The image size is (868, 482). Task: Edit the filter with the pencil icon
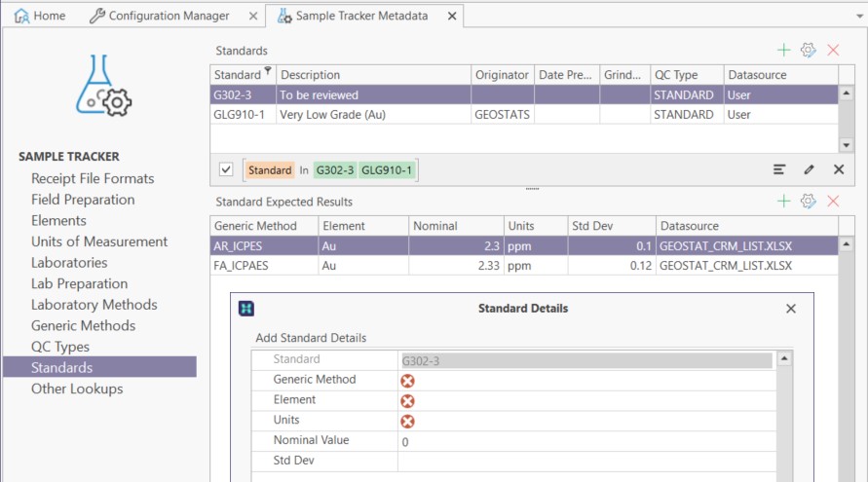[x=809, y=169]
